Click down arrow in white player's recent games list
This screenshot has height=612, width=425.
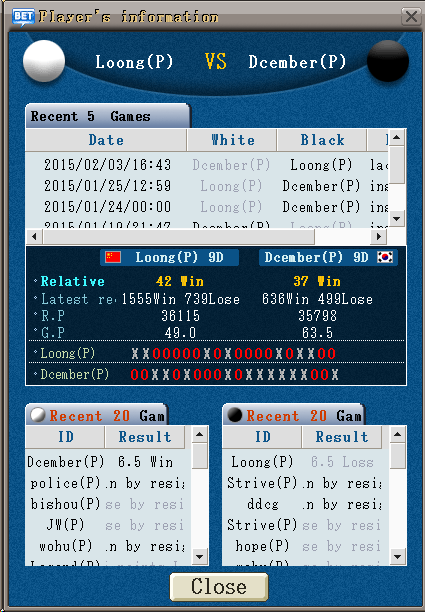200,556
